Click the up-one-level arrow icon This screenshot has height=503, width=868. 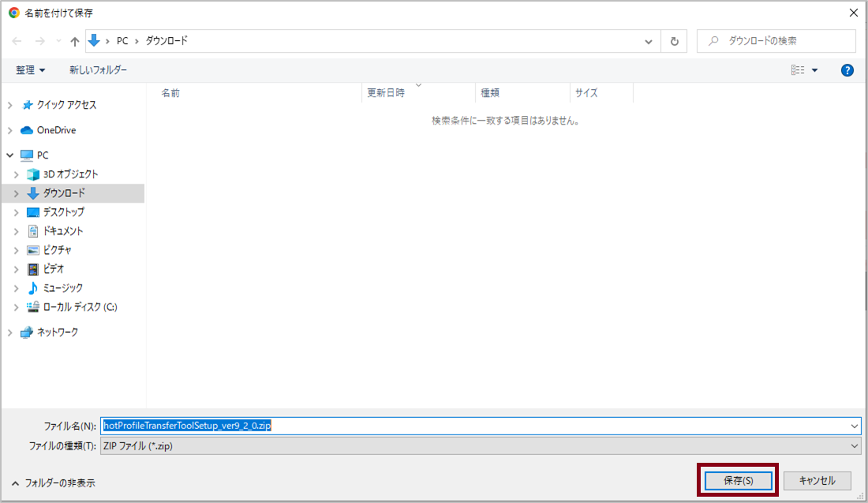click(x=75, y=41)
